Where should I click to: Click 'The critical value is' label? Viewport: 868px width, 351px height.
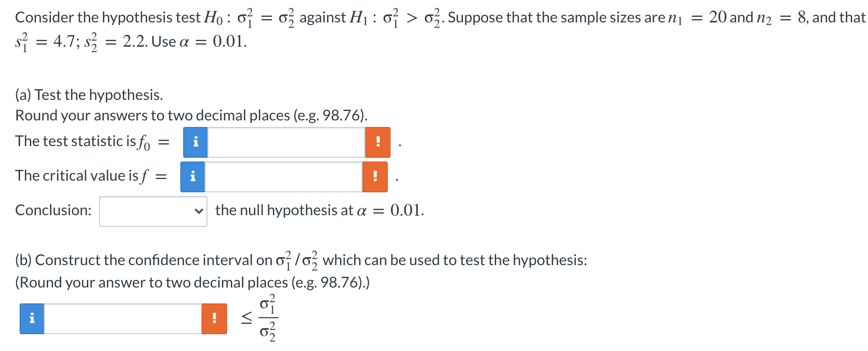click(x=77, y=175)
